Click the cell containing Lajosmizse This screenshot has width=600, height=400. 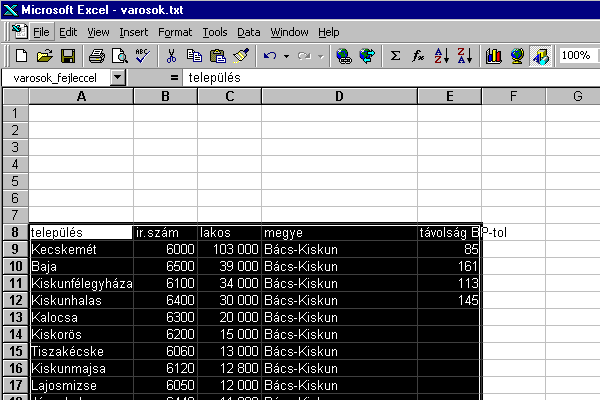pos(81,385)
